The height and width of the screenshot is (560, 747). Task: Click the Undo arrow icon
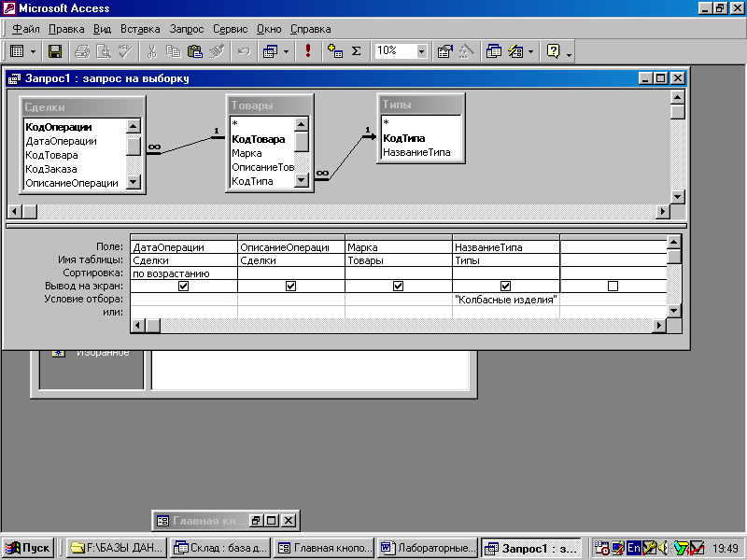click(244, 51)
